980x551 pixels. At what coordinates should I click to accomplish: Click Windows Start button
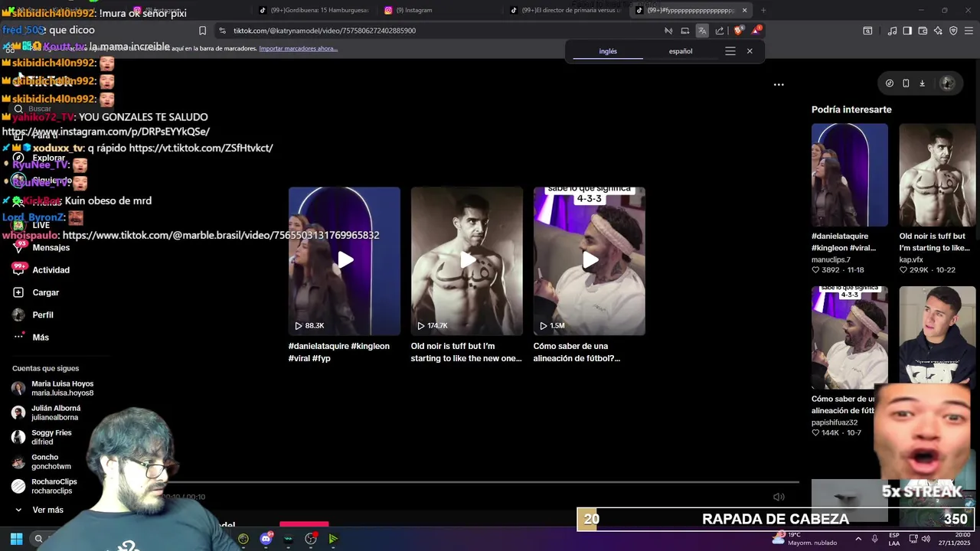point(16,539)
